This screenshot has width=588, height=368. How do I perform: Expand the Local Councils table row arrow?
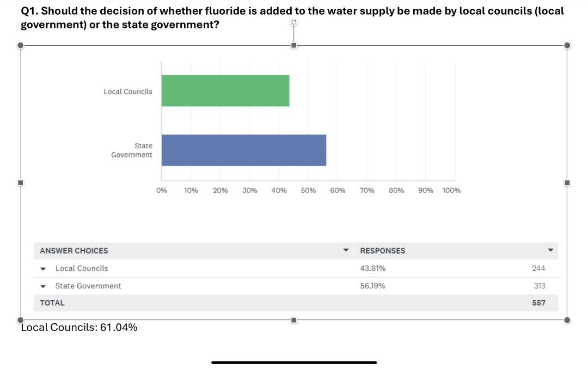(43, 269)
